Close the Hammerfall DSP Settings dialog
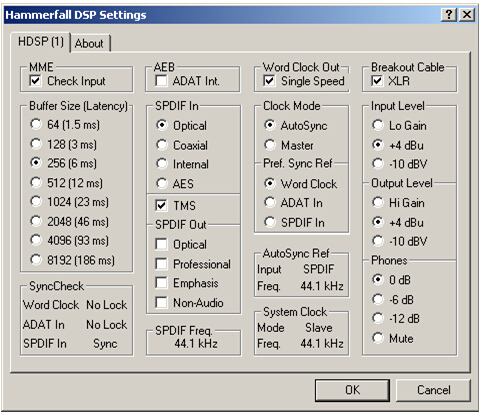This screenshot has height=413, width=479. coord(467,15)
